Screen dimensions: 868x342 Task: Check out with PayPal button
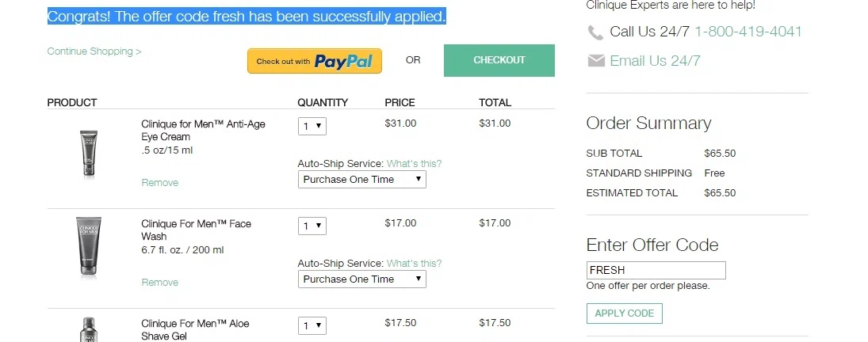[315, 61]
